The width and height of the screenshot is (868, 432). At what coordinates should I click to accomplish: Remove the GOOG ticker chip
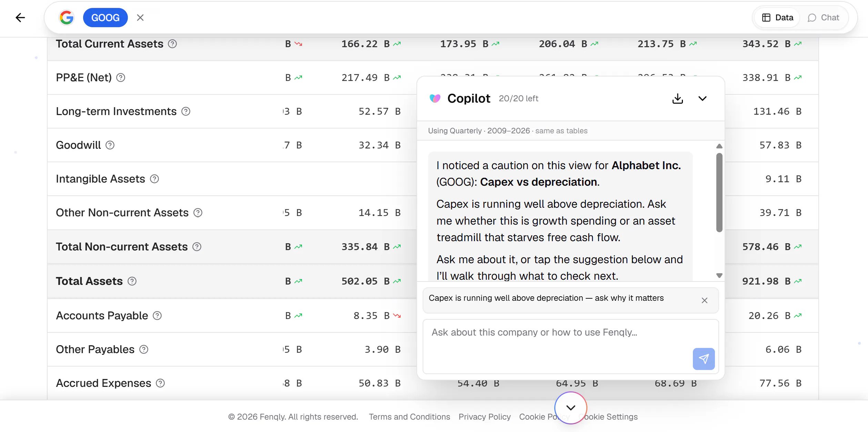140,18
